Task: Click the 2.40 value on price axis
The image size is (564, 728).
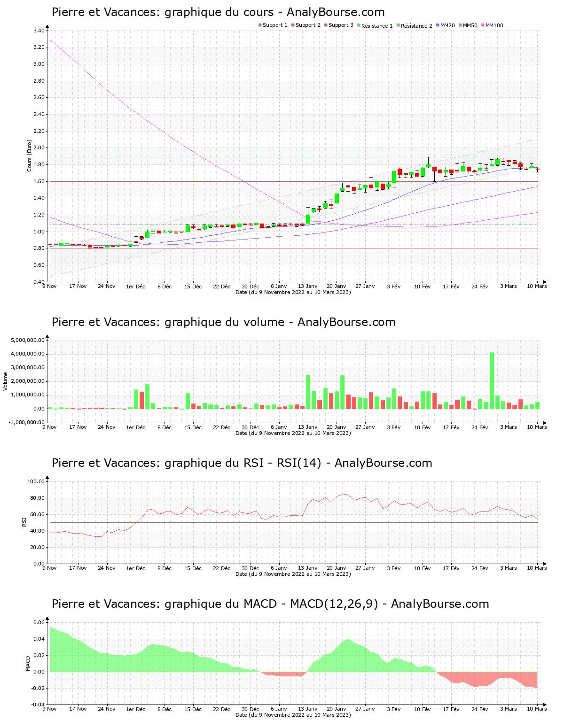Action: [39, 114]
